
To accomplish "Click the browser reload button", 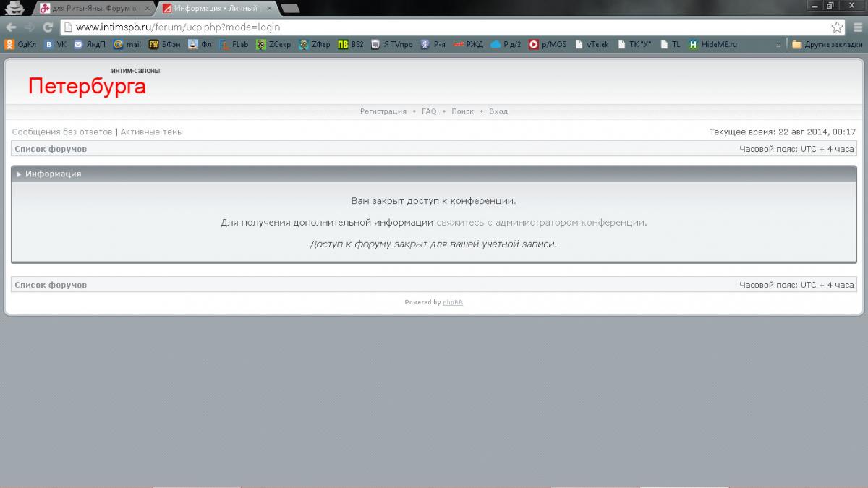I will tap(48, 27).
